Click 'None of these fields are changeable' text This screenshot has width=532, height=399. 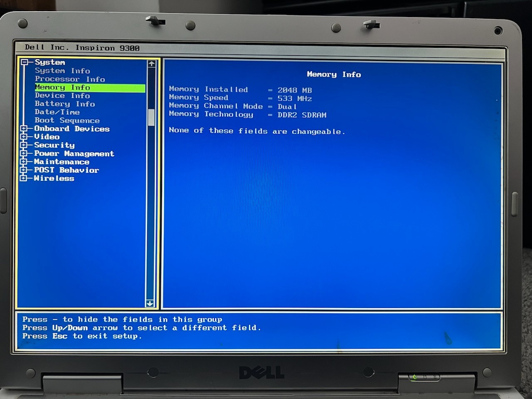click(x=257, y=131)
